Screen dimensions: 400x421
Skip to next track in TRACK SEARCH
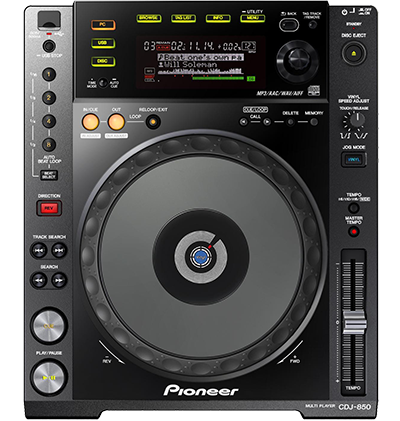click(59, 250)
